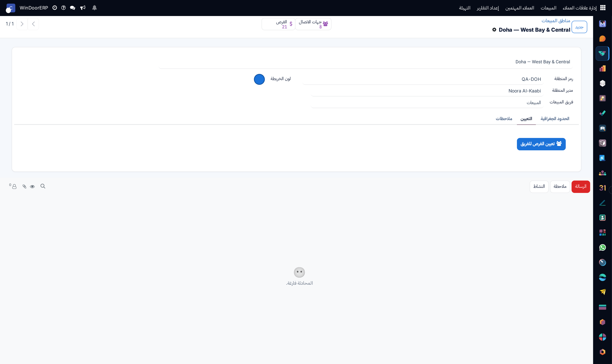Screen dimensions: 612x364
Task: Follow the مناطق المبيعات breadcrumb link
Action: coord(556,21)
